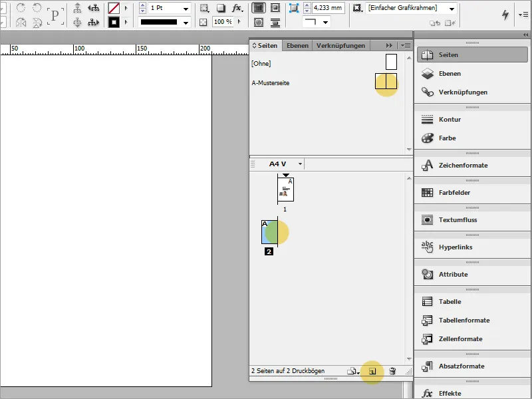Screen dimensions: 532x399
Task: Collapse the Seiten panel with double arrows
Action: (389, 45)
